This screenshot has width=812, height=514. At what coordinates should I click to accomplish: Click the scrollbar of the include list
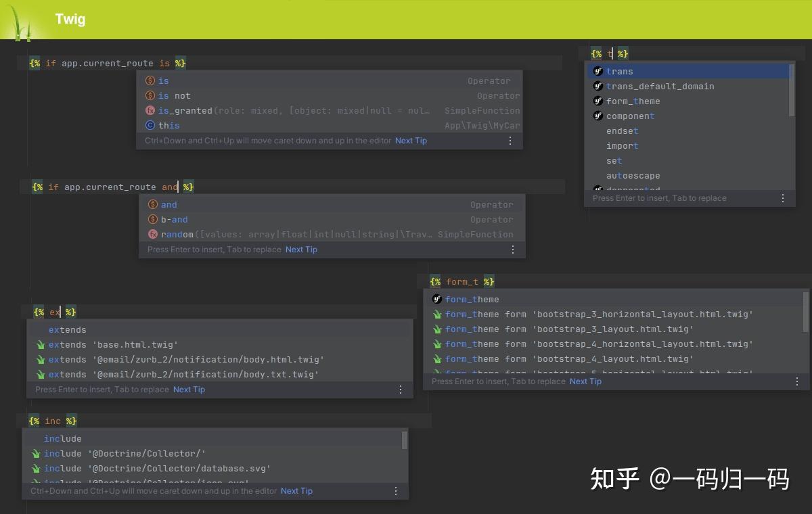click(x=405, y=440)
